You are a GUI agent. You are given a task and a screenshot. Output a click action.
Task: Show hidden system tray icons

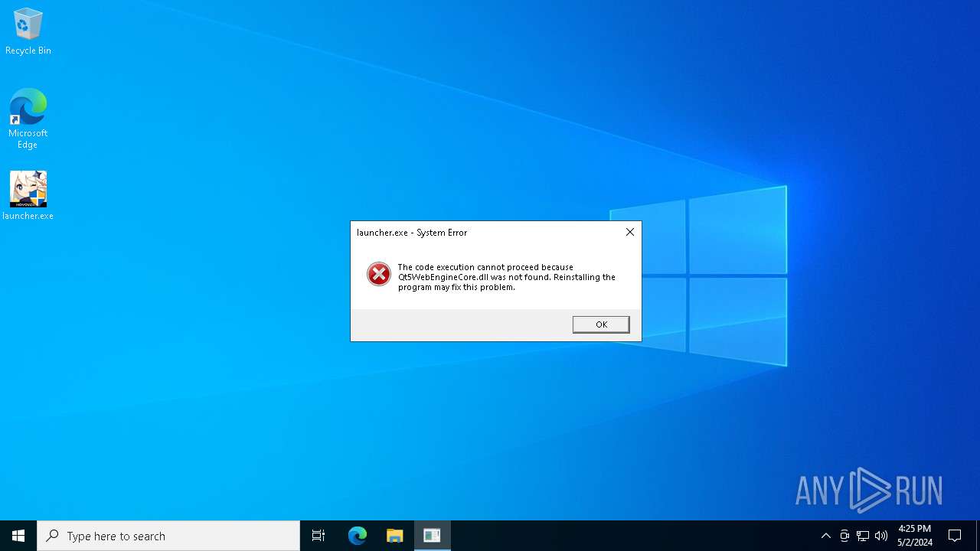[825, 536]
